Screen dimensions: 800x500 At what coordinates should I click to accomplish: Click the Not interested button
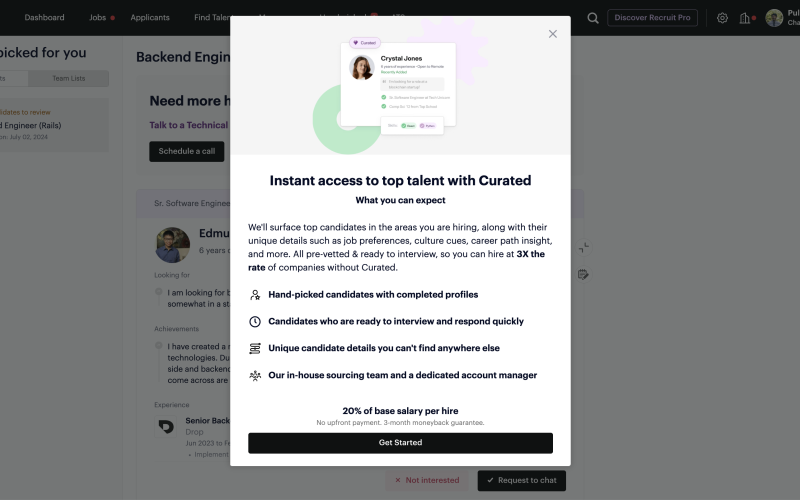(x=427, y=480)
